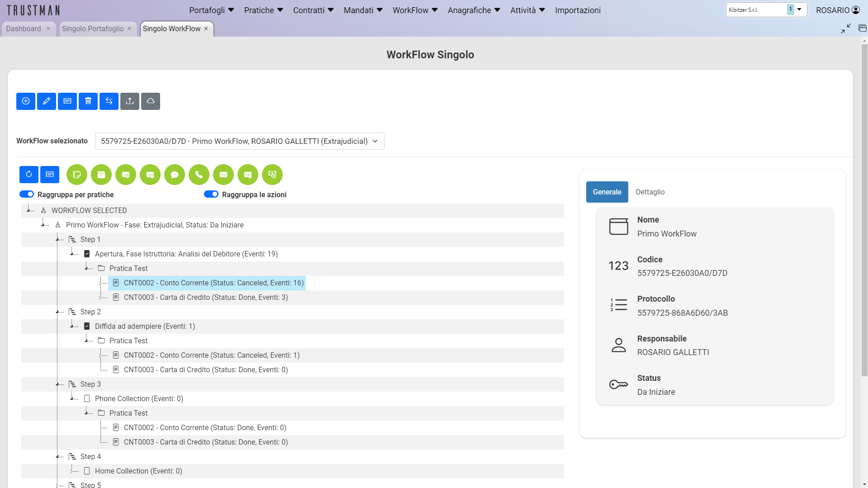
Task: Click the green money payment icon
Action: pyautogui.click(x=272, y=175)
